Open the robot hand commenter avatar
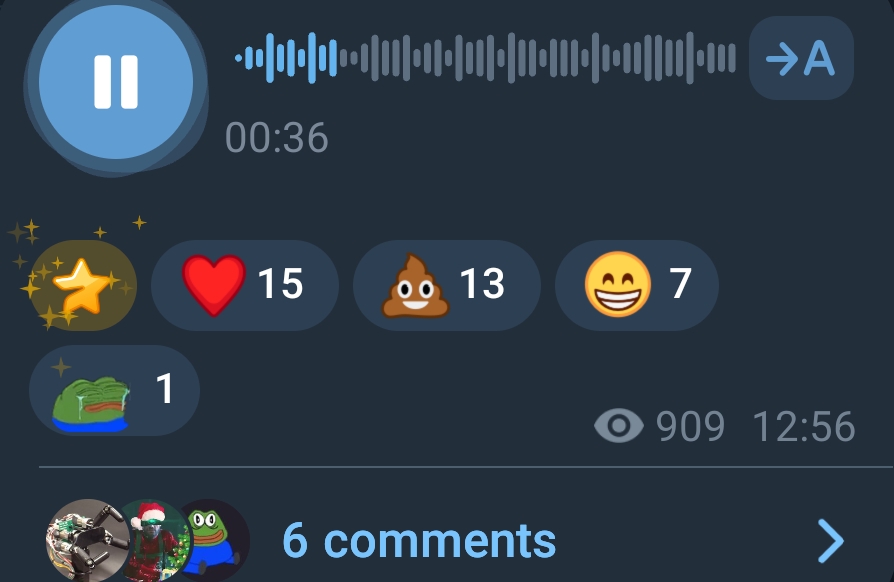Viewport: 894px width, 582px height. [87, 540]
